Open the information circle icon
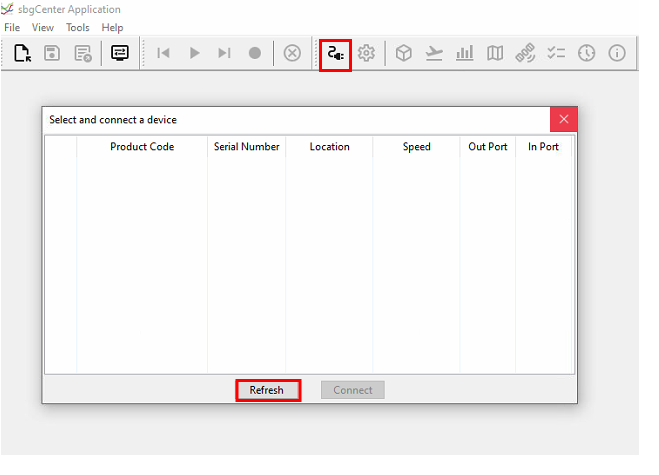659x475 pixels. tap(617, 53)
